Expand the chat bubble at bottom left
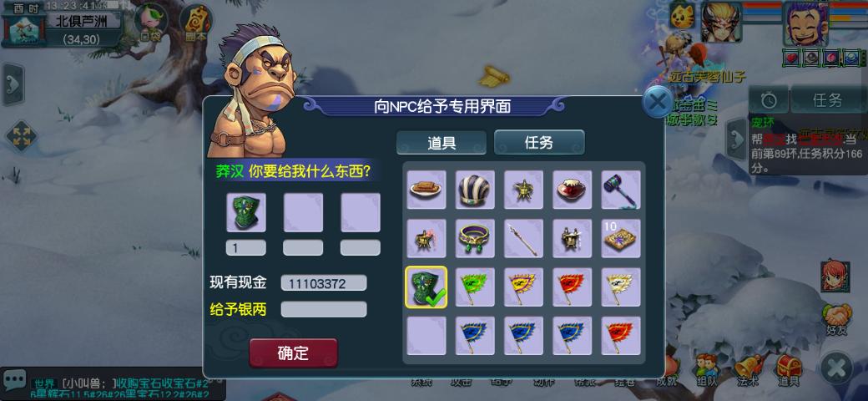The height and width of the screenshot is (401, 868). (14, 379)
